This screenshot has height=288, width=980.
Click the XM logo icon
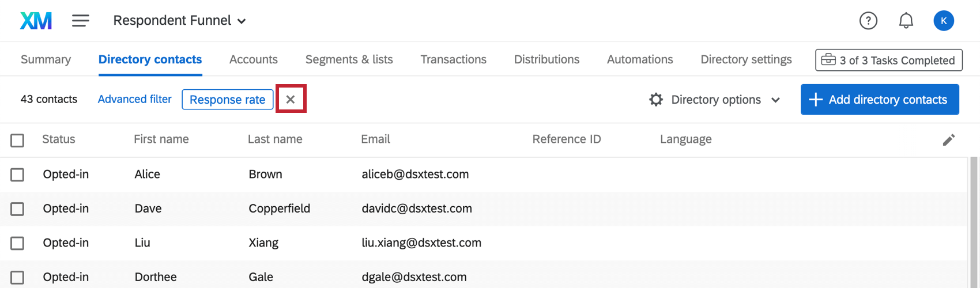[x=36, y=21]
